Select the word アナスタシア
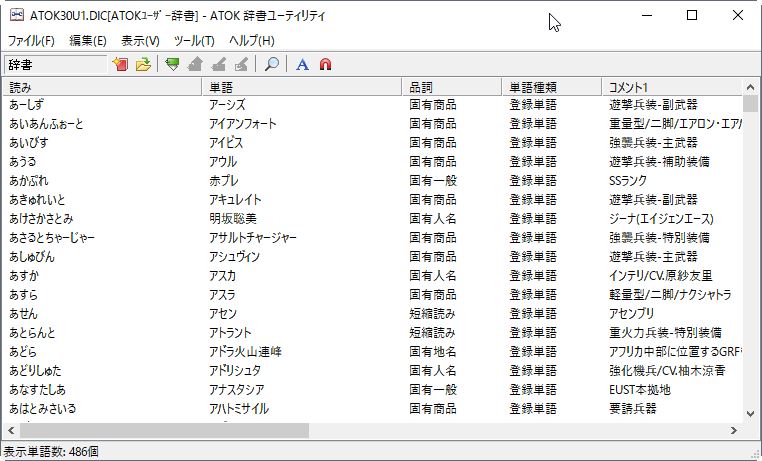 [x=237, y=389]
